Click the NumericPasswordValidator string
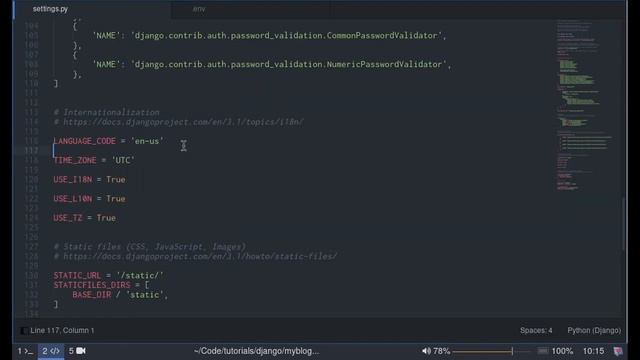The image size is (640, 360). (288, 64)
